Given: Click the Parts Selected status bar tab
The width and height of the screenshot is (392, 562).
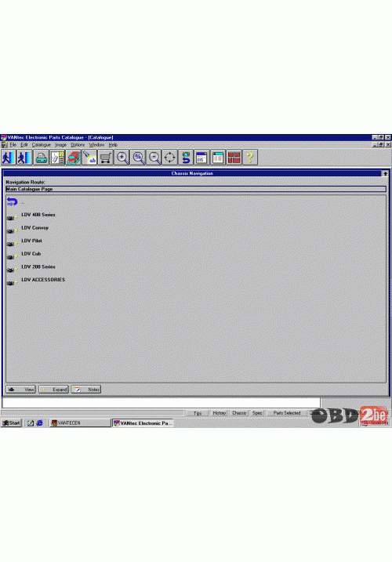Looking at the screenshot, I should (287, 413).
